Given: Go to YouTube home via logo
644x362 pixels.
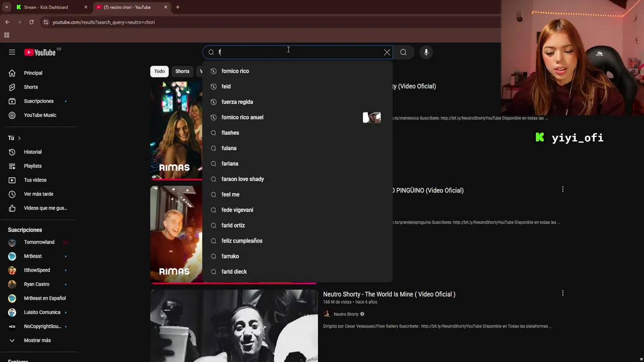Looking at the screenshot, I should click(x=40, y=52).
